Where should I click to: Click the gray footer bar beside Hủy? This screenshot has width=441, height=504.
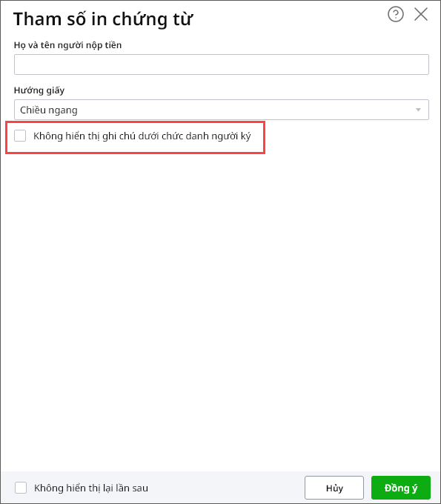[225, 488]
